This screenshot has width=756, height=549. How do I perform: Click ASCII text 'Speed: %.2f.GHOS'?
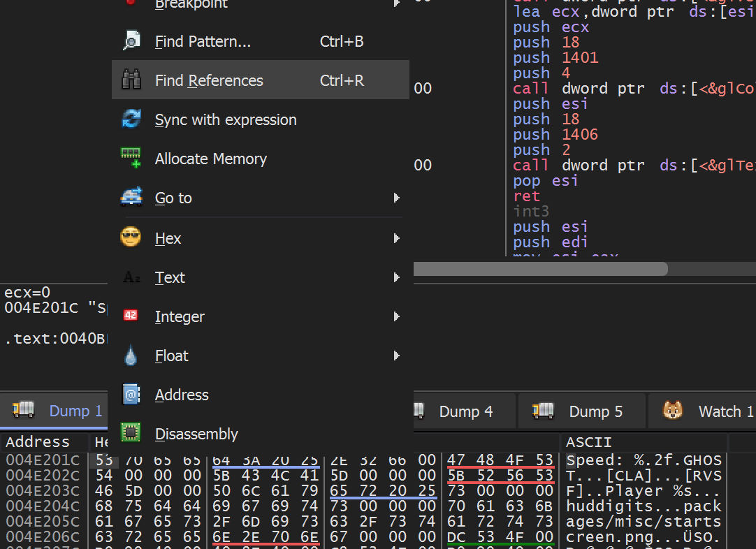click(644, 460)
